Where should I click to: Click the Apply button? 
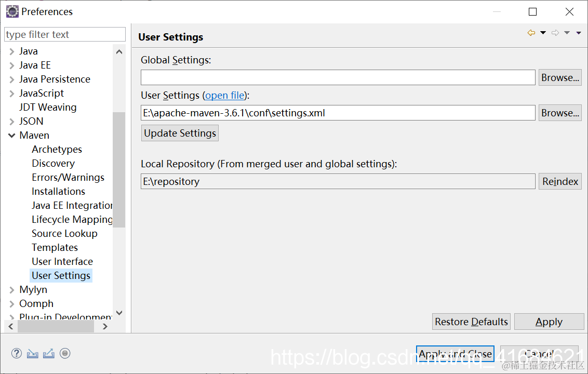click(x=549, y=322)
